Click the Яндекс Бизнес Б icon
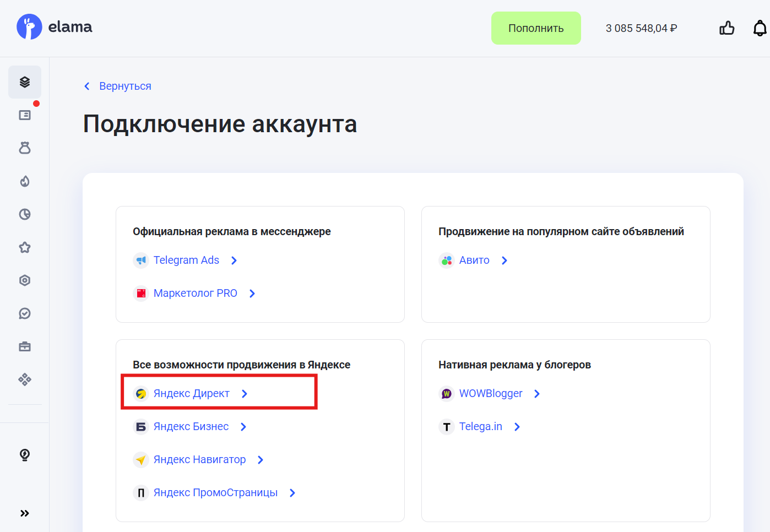The height and width of the screenshot is (532, 770). [x=141, y=427]
